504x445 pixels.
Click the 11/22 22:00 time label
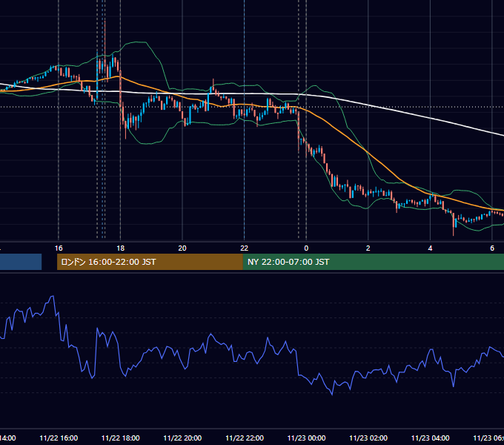coord(245,438)
